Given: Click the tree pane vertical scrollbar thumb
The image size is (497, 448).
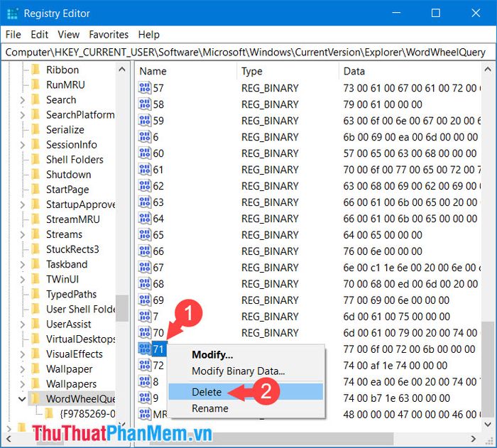Looking at the screenshot, I should pos(122,308).
